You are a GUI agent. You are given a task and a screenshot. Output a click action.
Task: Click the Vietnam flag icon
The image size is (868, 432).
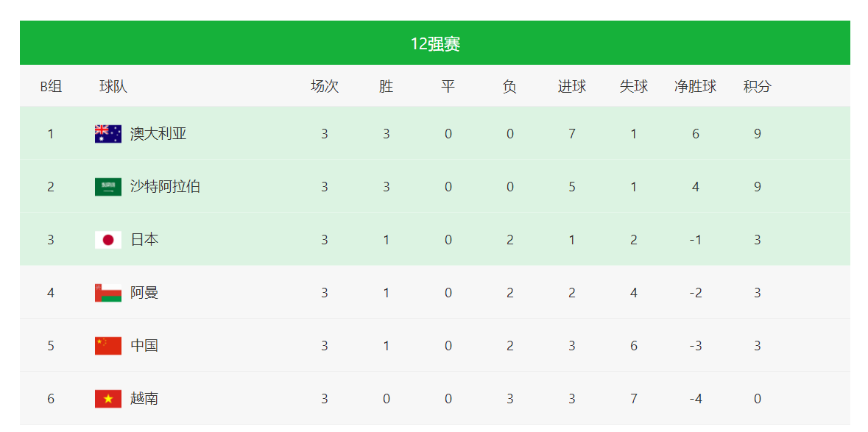[x=108, y=399]
